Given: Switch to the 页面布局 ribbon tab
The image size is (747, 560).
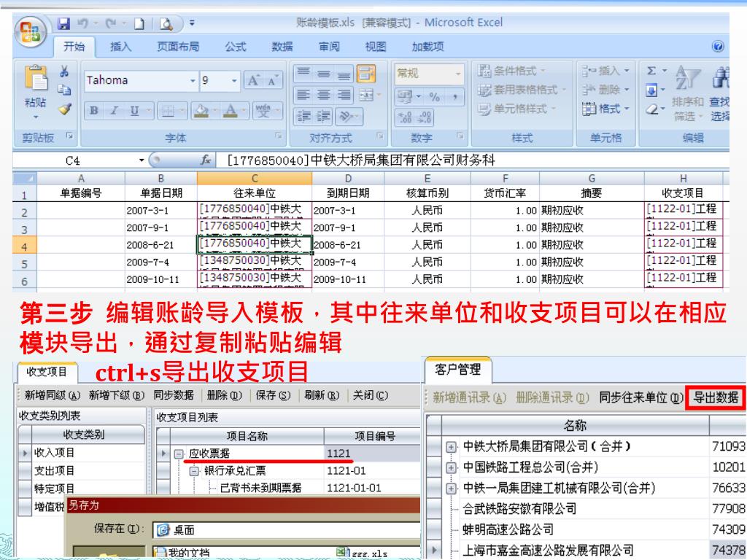Looking at the screenshot, I should point(178,46).
